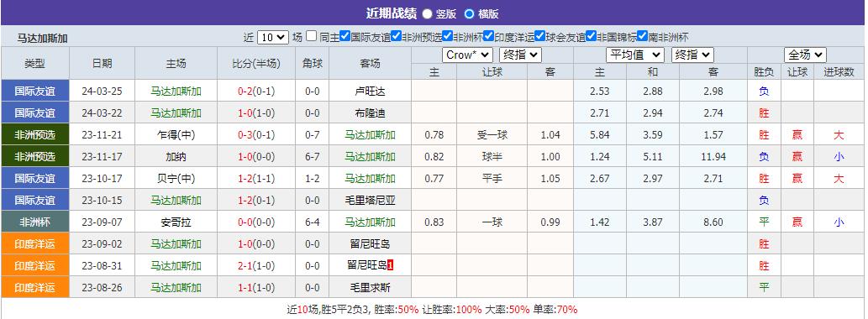This screenshot has width=868, height=319.
Task: Click the 类型 column header
Action: tap(35, 63)
